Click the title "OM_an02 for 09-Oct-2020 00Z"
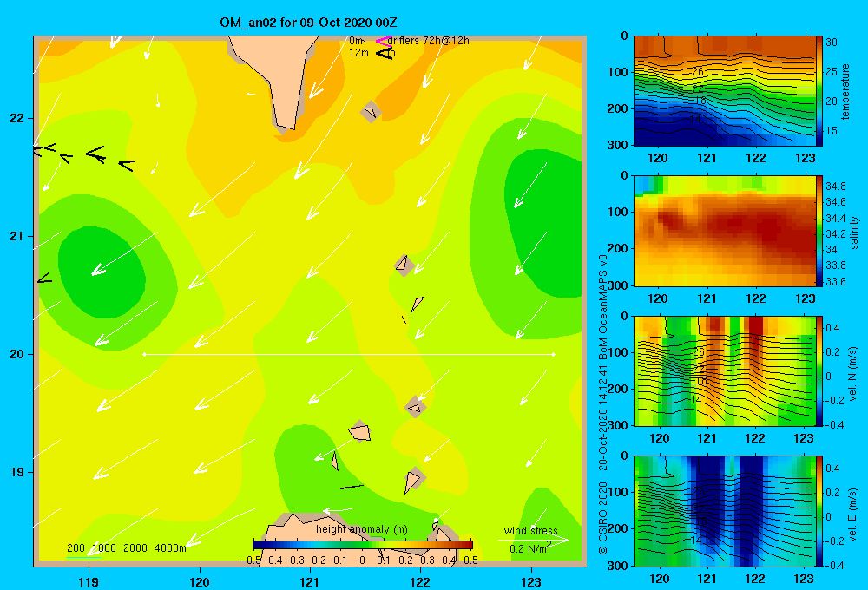Screen dimensions: 868x590 point(308,23)
